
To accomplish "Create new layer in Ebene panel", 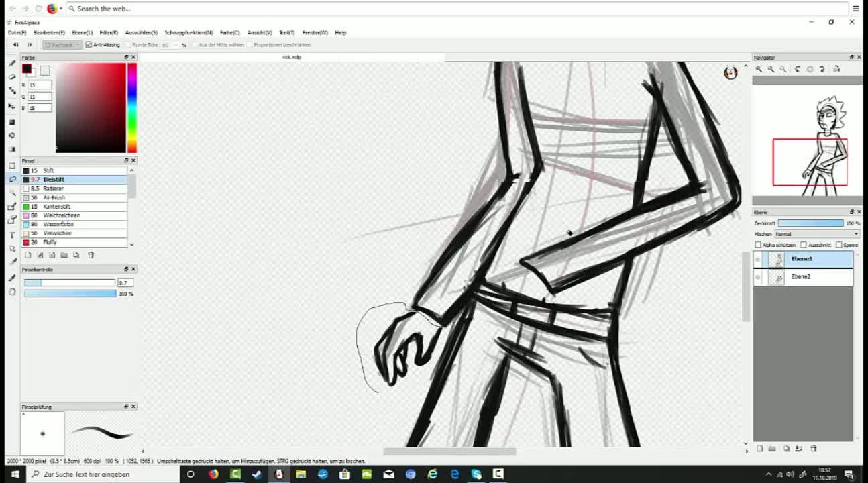I will point(760,449).
